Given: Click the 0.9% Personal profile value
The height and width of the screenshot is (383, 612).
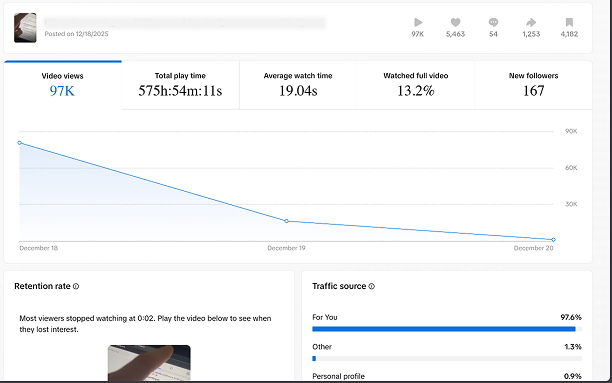Looking at the screenshot, I should [573, 376].
